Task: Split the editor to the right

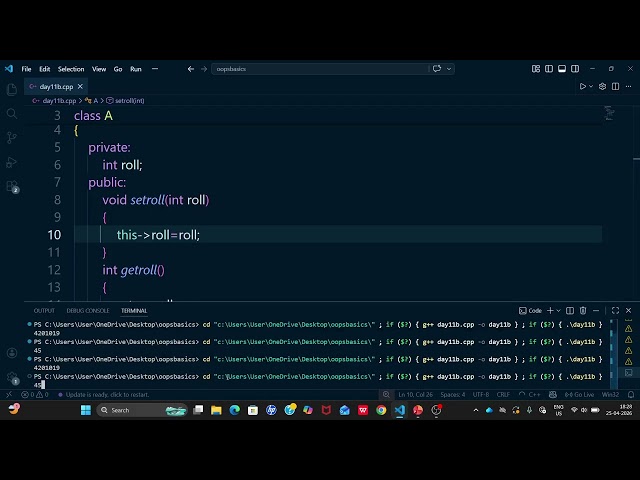Action: (x=615, y=87)
